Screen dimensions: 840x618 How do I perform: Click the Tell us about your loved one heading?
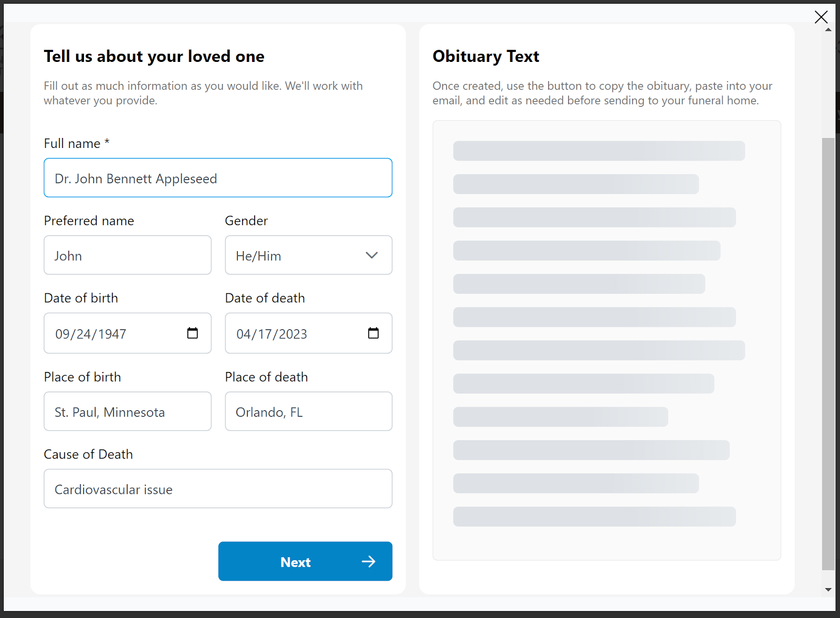pos(154,56)
